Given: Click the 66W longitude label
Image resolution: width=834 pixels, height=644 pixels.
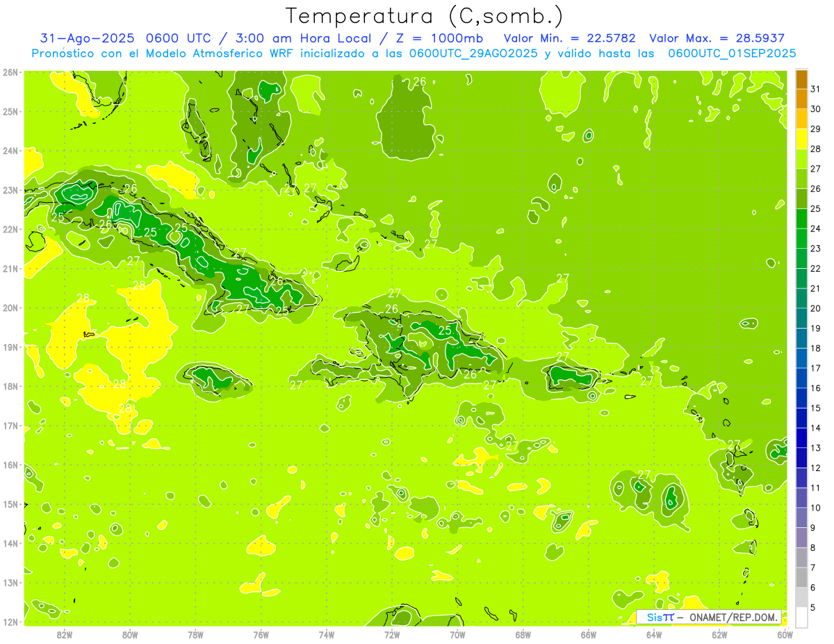Looking at the screenshot, I should [x=588, y=635].
